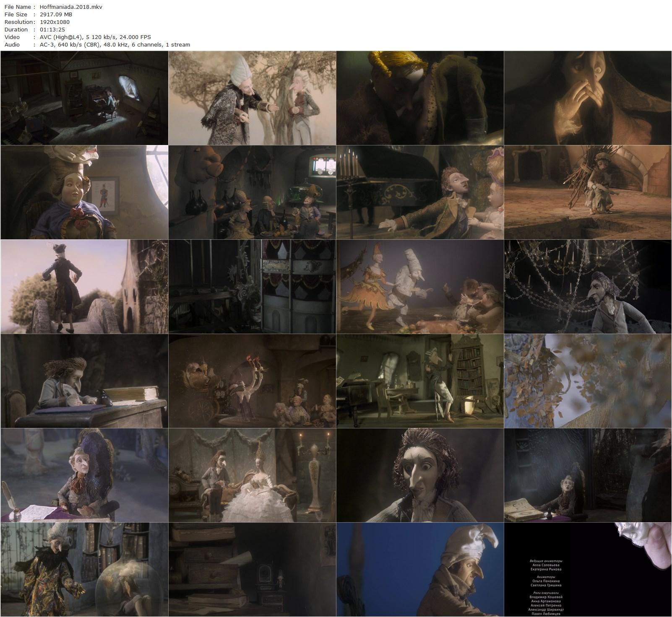Select thumbnail of two wigged men by tree
Image resolution: width=672 pixels, height=617 pixels.
pos(252,98)
